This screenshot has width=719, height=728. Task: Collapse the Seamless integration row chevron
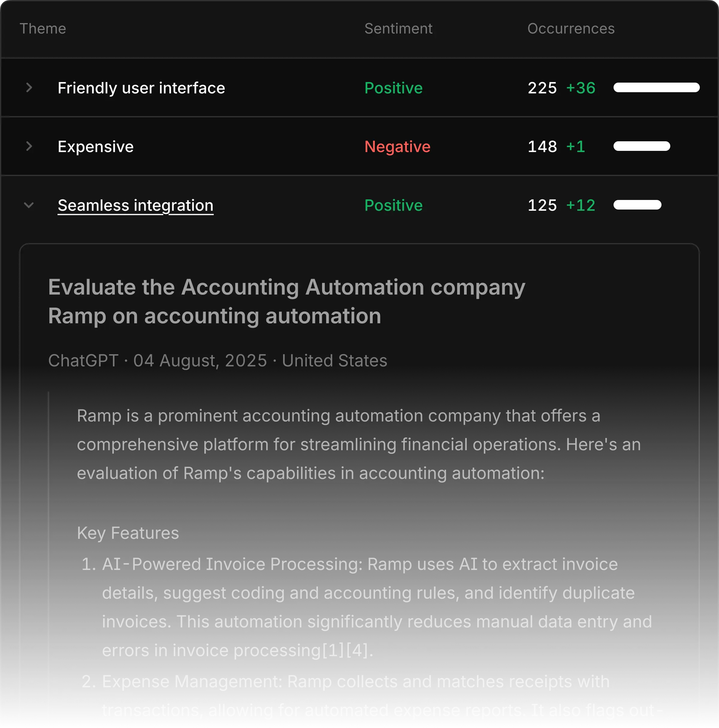pos(29,205)
